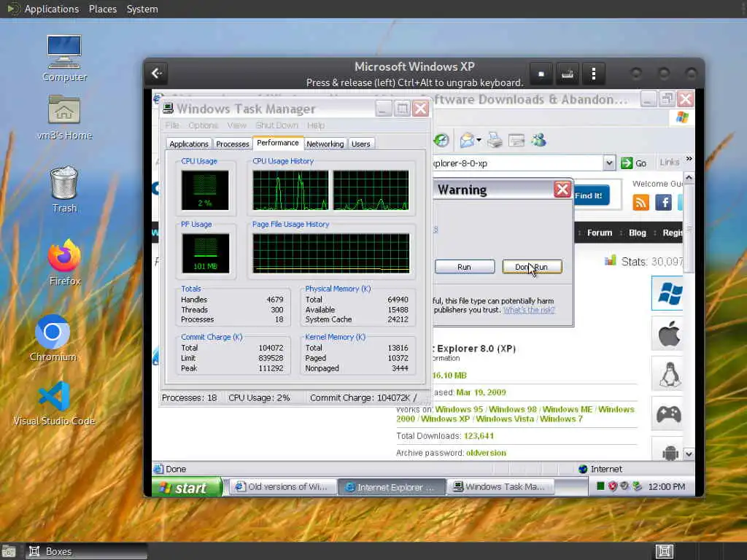Click the Edit page icon in IE toolbar

[x=516, y=140]
